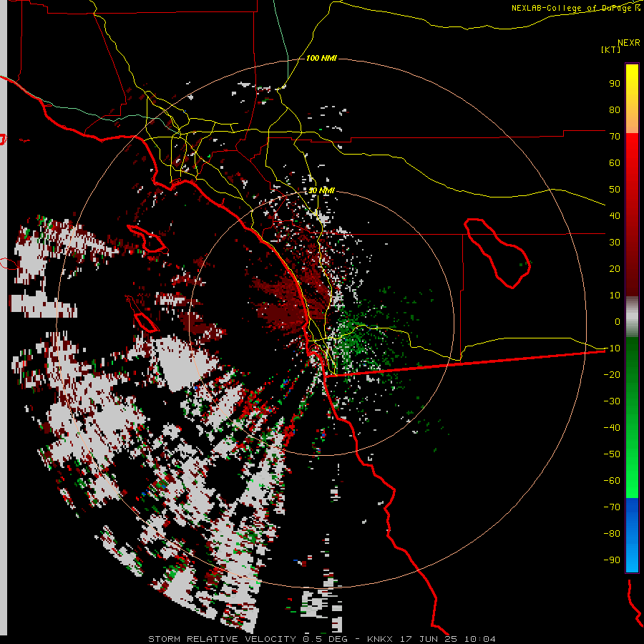Click the -20 tick label on the scale
This screenshot has height=644, width=644.
tap(612, 374)
